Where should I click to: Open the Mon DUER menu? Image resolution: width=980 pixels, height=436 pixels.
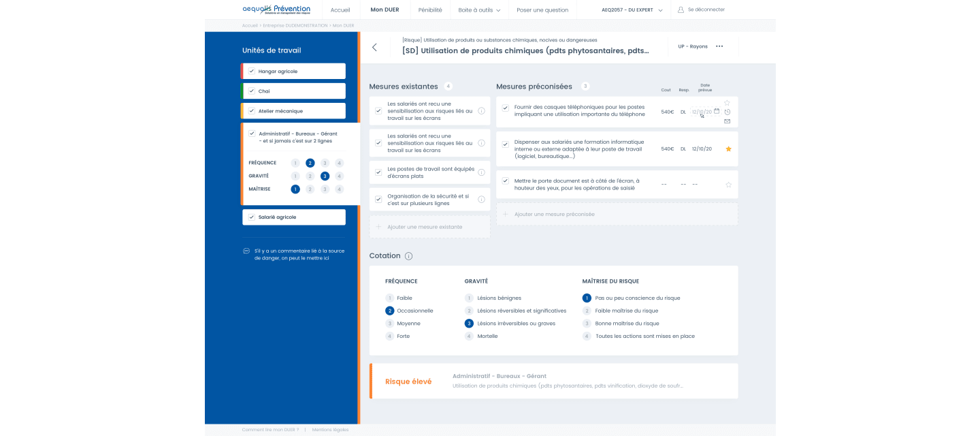pos(385,10)
